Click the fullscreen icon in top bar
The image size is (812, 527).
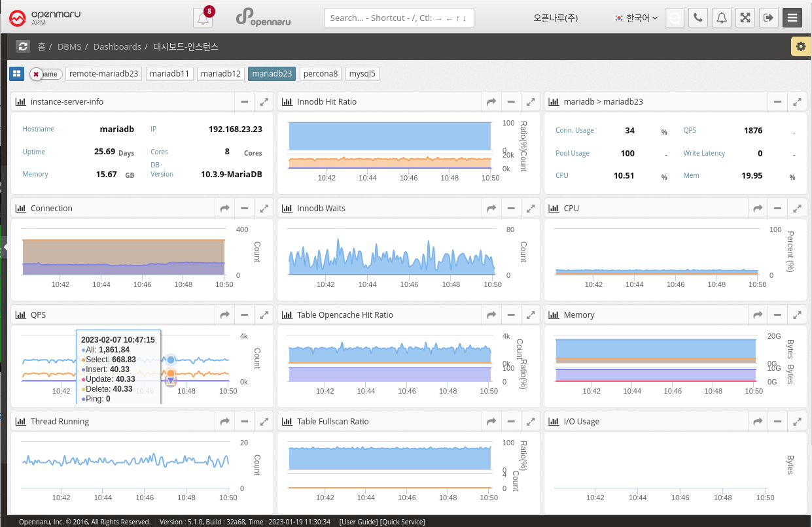[745, 18]
